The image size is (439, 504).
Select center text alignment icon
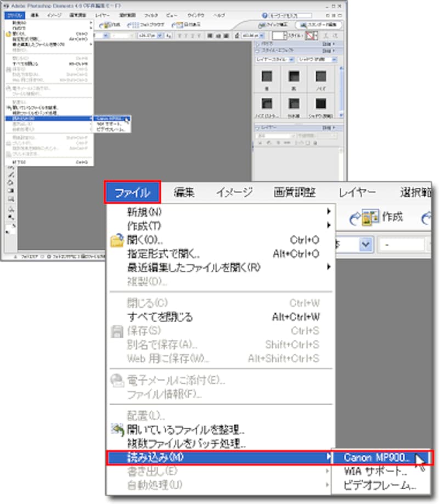[x=218, y=36]
